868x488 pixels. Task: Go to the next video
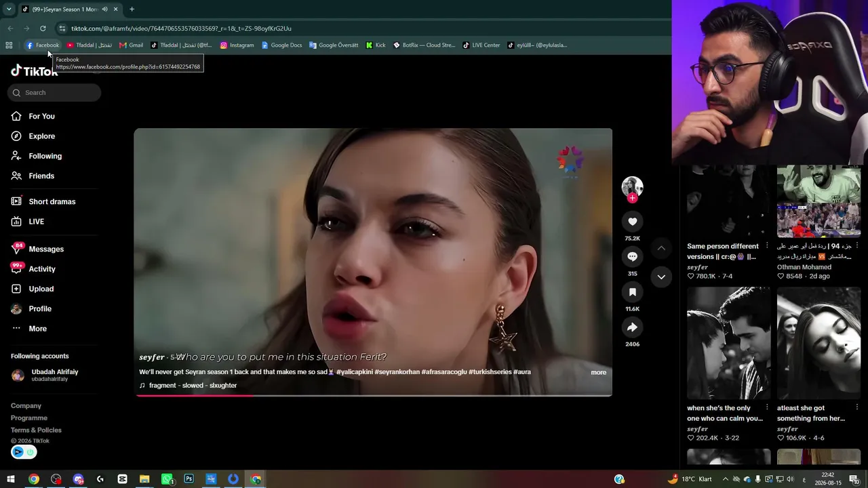pyautogui.click(x=661, y=277)
